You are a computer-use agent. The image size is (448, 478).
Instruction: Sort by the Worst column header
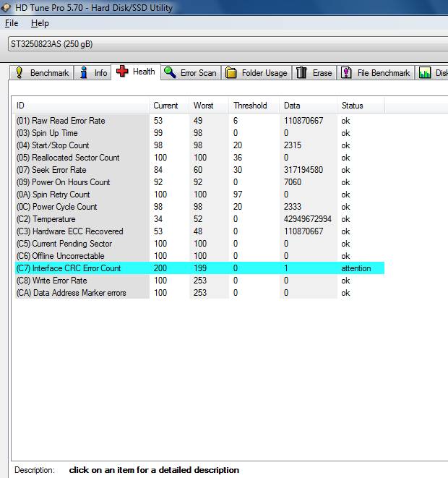click(209, 106)
